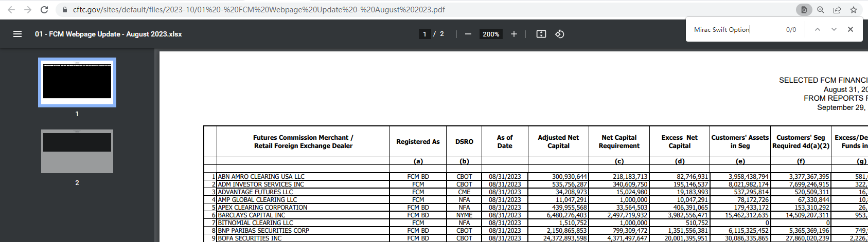The height and width of the screenshot is (242, 868).
Task: Toggle the PDF sidebar menu
Action: pyautogui.click(x=17, y=34)
